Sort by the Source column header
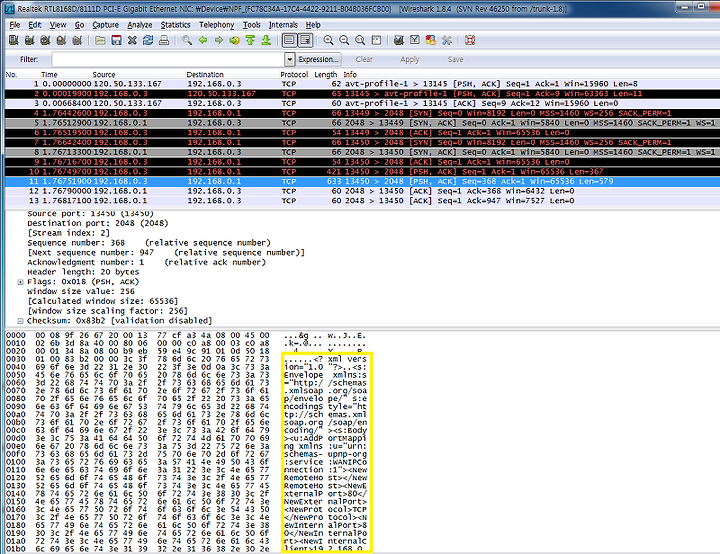This screenshot has width=720, height=554. tap(104, 74)
